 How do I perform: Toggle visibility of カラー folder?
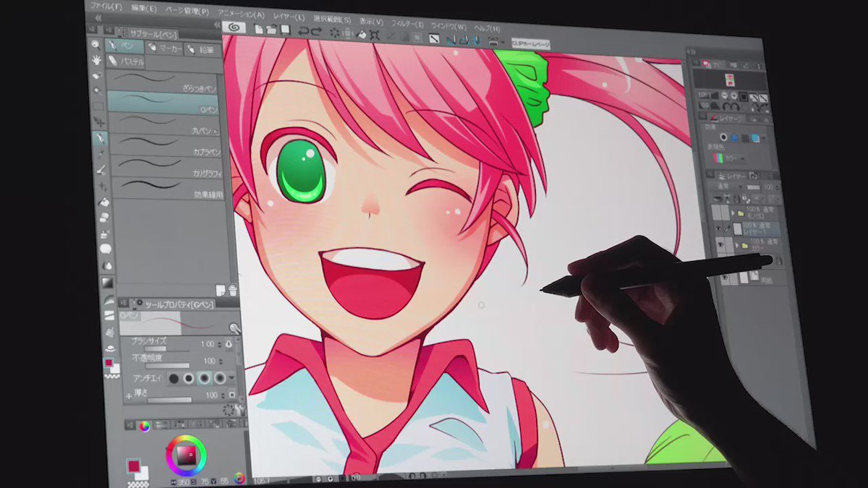(x=719, y=245)
